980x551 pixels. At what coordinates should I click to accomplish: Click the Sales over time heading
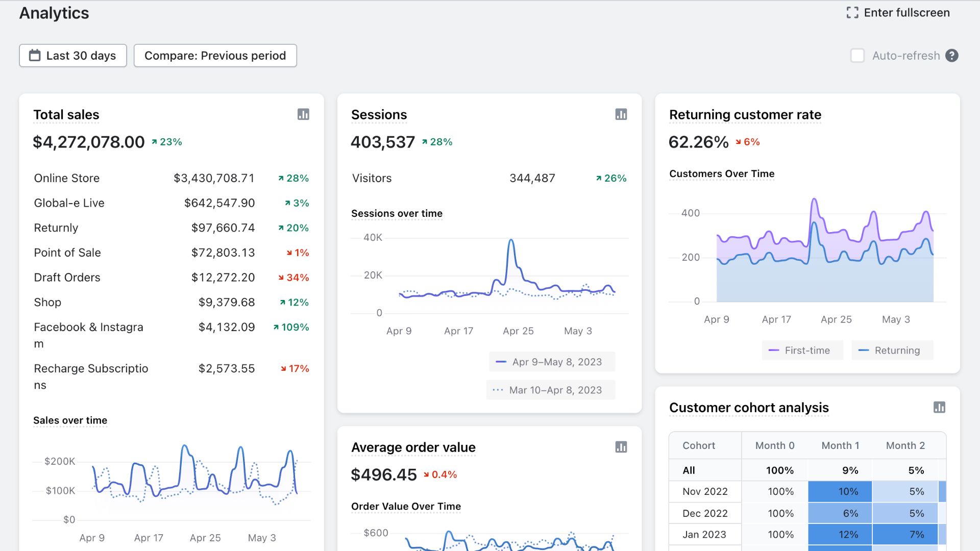pyautogui.click(x=70, y=420)
